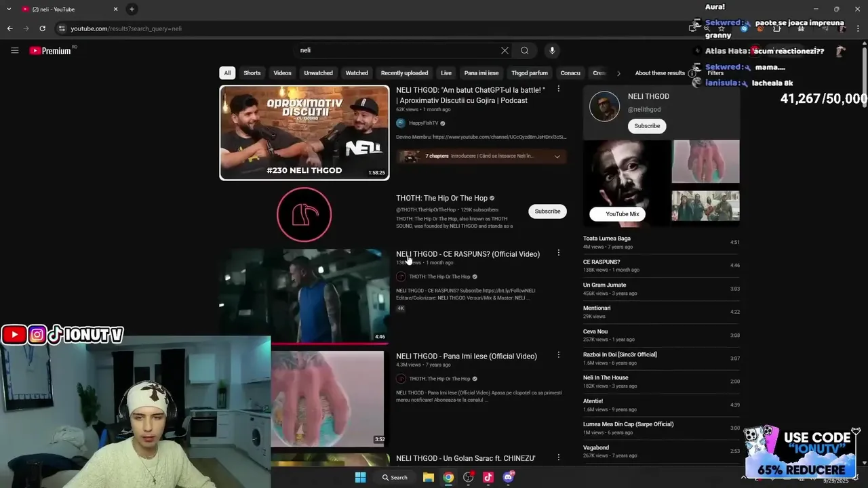Screen dimensions: 868x488
Task: Click the podcast #230 video thumbnail
Action: [304, 132]
